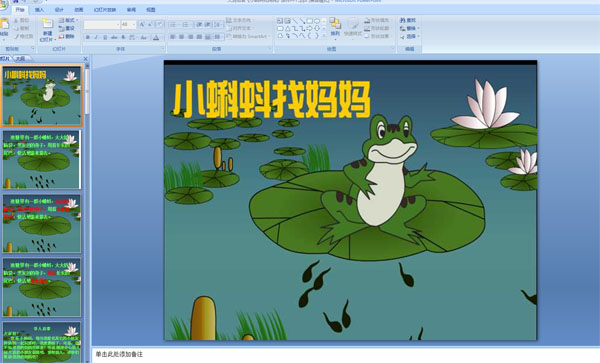This screenshot has width=600, height=363.
Task: Open the Layout (版式) dropdown
Action: [x=68, y=20]
